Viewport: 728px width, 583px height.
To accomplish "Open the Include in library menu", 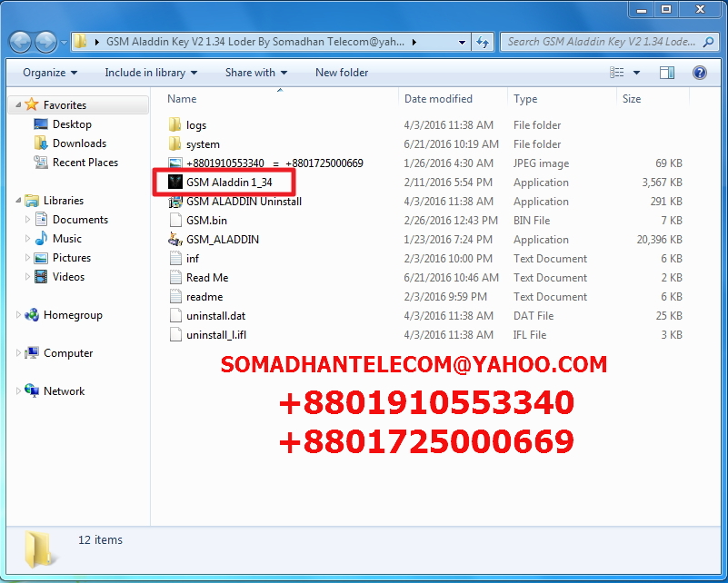I will (x=151, y=73).
